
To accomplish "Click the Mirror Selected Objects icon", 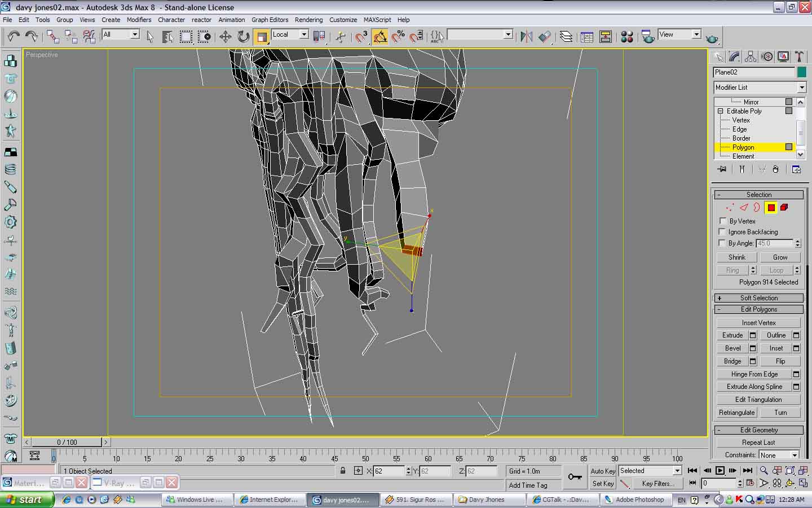I will (x=526, y=37).
